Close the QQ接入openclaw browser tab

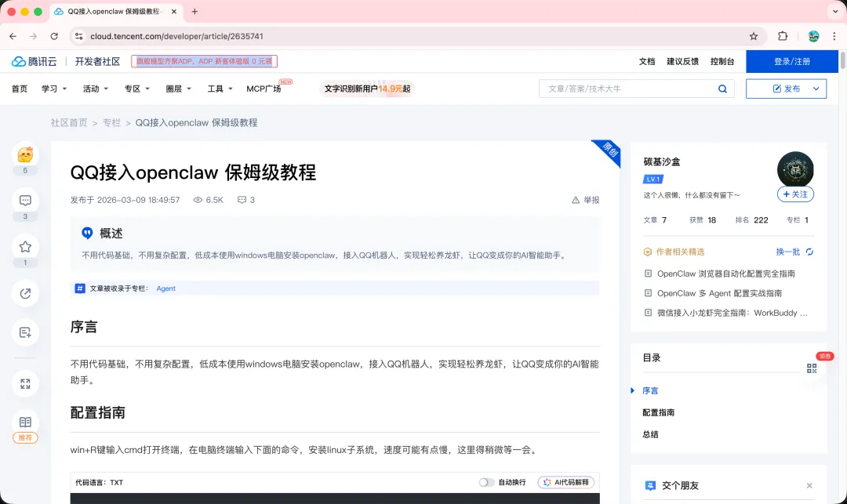(x=174, y=11)
